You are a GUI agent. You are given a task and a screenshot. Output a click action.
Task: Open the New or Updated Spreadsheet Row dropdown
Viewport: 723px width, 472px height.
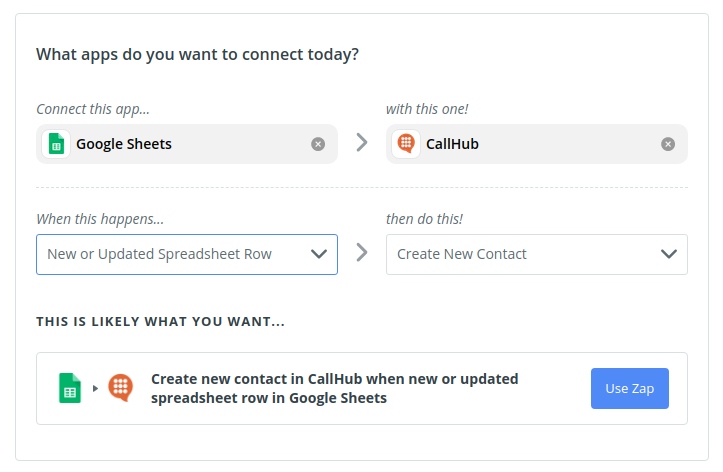[187, 254]
